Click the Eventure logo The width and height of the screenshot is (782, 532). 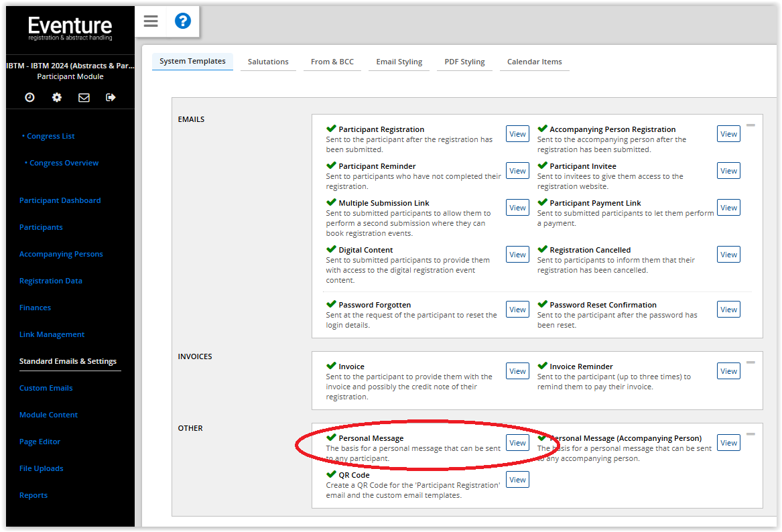pos(70,28)
